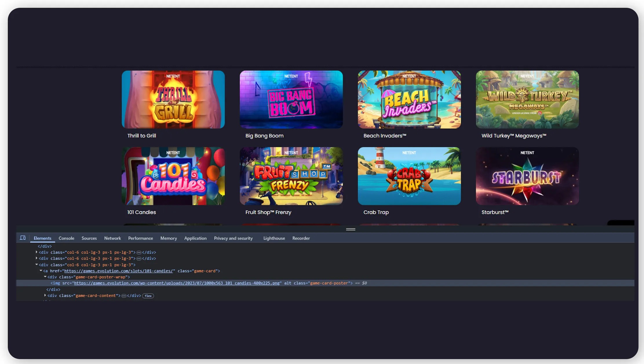Open the img src PNG URL link

click(x=177, y=283)
